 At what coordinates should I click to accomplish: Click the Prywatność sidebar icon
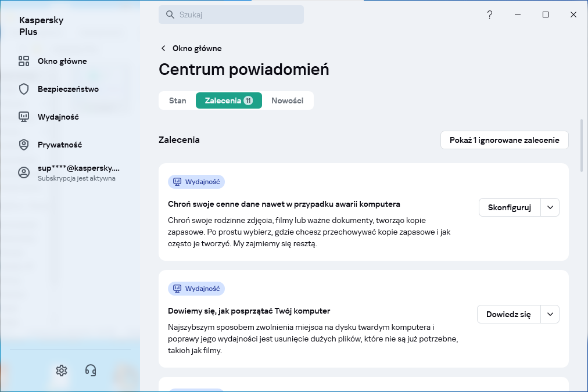click(24, 145)
